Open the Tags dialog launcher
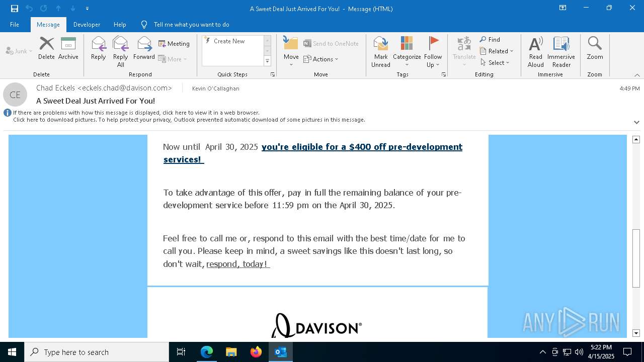 click(444, 74)
